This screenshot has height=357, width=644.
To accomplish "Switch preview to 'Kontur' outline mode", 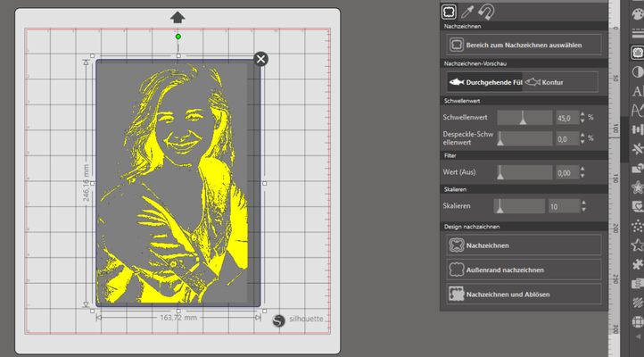I will pyautogui.click(x=548, y=82).
